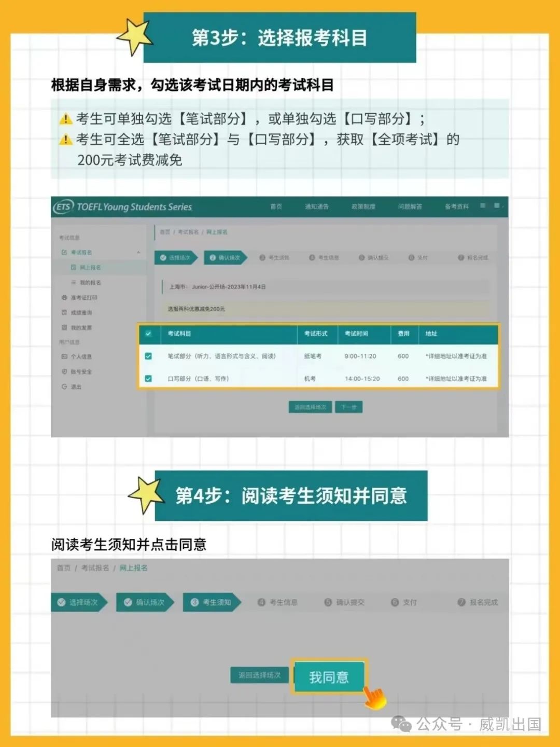Click the 成绩查询 icon in sidebar
Image resolution: width=560 pixels, height=747 pixels.
tap(64, 313)
